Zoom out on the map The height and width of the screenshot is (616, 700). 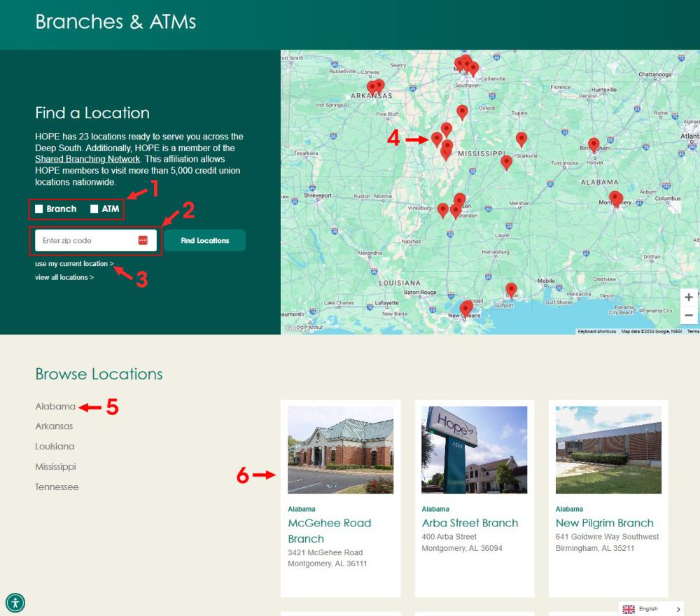click(x=689, y=315)
